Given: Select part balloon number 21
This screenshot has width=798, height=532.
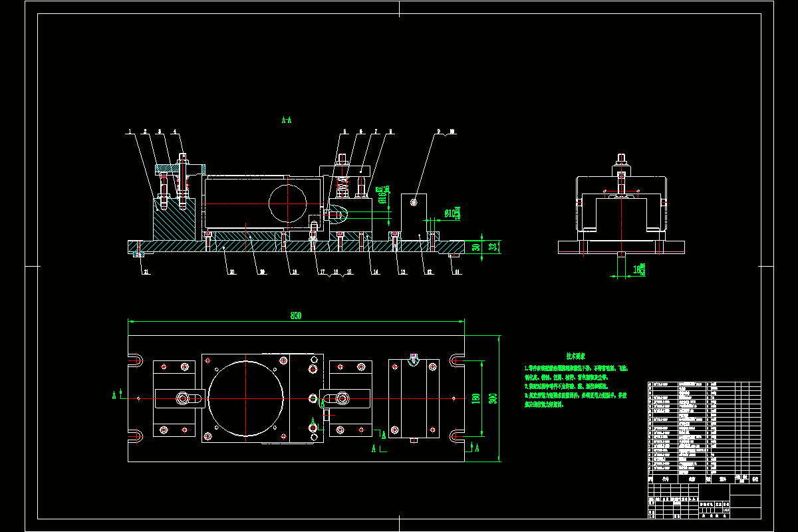Looking at the screenshot, I should coord(146,272).
